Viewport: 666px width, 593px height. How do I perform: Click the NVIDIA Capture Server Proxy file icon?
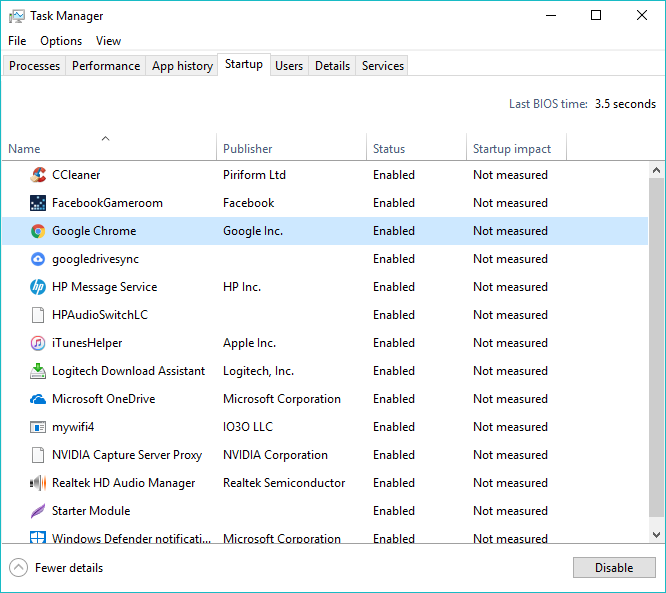coord(38,455)
